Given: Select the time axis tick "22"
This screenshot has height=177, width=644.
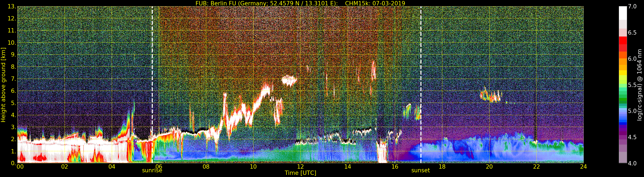Looking at the screenshot, I should click(x=536, y=166).
